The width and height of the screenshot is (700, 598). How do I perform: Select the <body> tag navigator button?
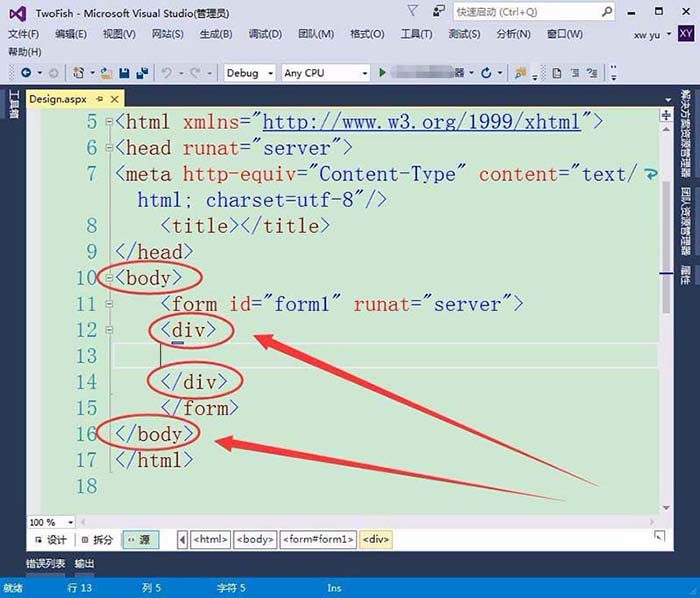pos(255,540)
